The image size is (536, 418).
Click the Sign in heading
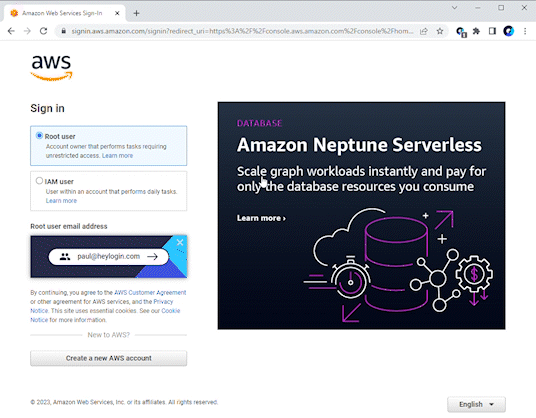point(47,108)
